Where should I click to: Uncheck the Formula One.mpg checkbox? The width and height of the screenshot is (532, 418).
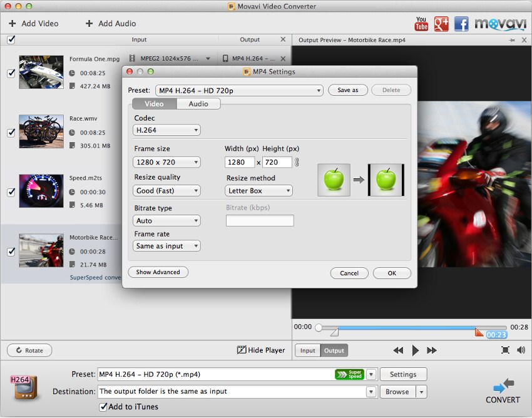point(11,73)
